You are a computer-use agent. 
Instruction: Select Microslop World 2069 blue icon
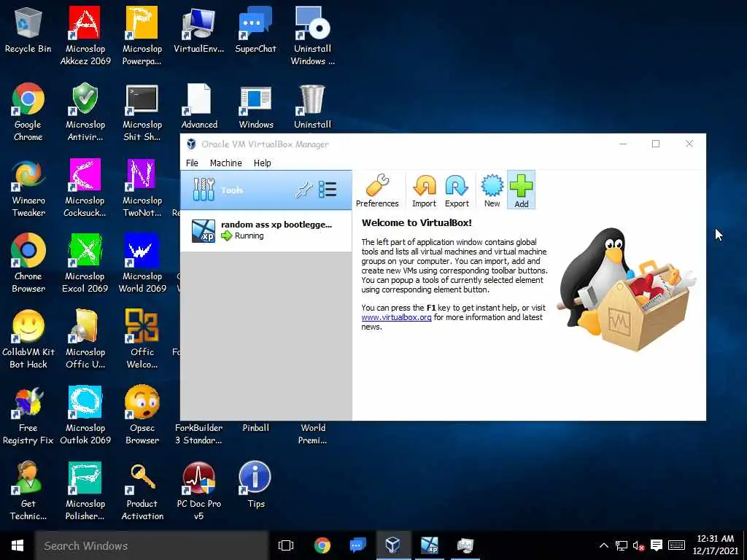tap(142, 263)
